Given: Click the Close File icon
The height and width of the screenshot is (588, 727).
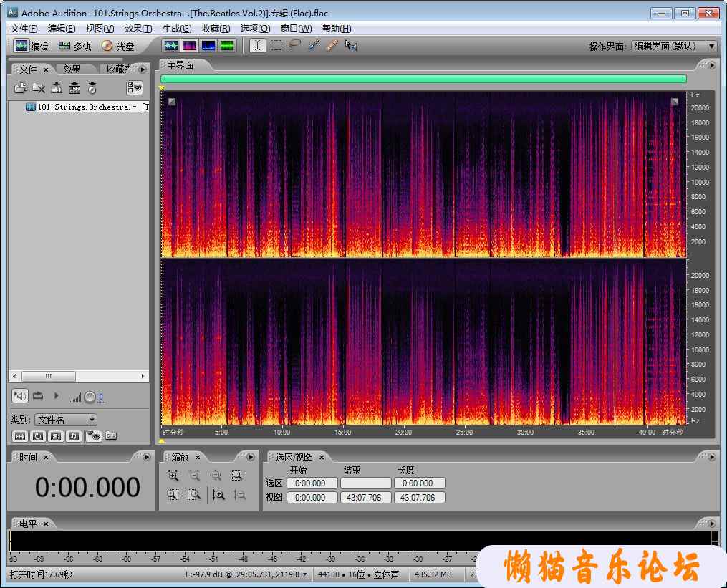Looking at the screenshot, I should pyautogui.click(x=39, y=87).
